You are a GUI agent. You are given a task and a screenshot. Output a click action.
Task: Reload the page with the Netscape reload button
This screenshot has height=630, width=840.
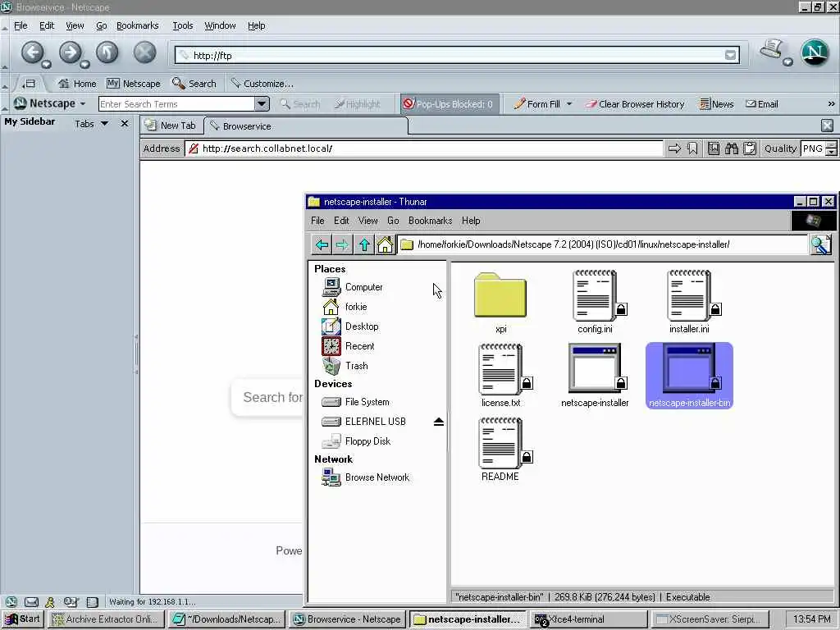tap(107, 53)
